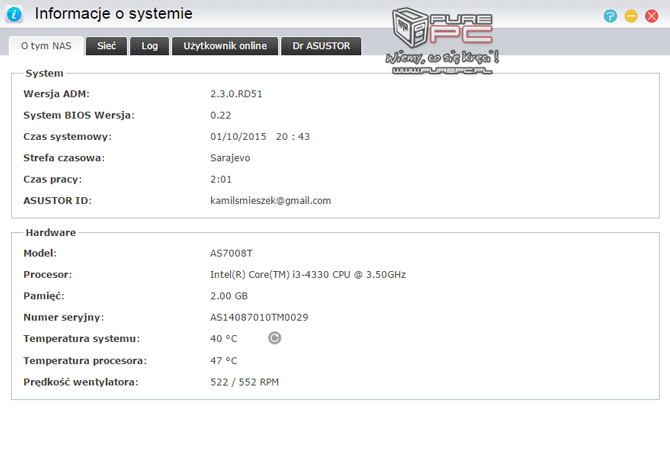670x456 pixels.
Task: Click the Informacje o systemie window title
Action: click(113, 14)
